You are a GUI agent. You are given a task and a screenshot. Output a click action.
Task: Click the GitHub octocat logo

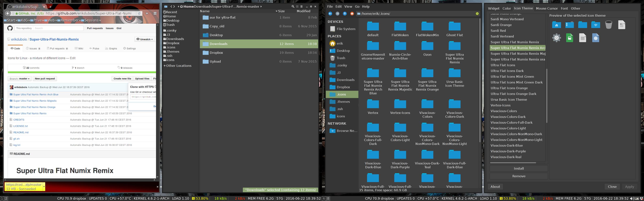click(10, 28)
